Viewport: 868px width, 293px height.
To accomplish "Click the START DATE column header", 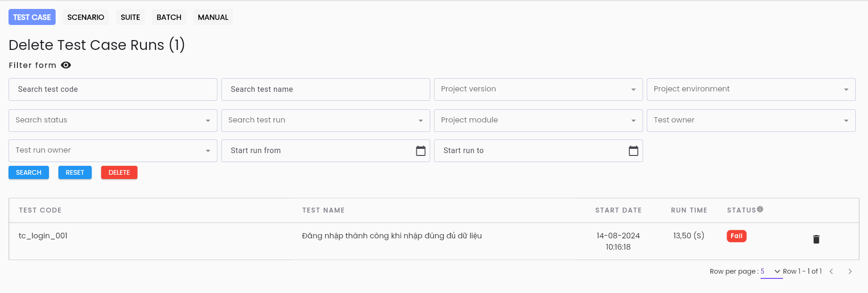I will pyautogui.click(x=618, y=210).
